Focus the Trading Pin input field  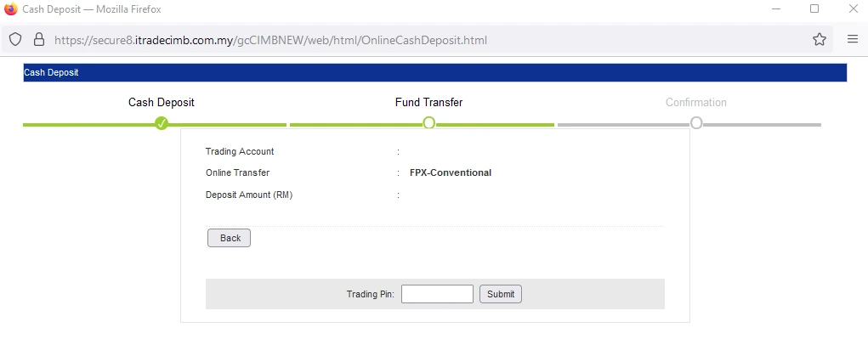tap(437, 294)
